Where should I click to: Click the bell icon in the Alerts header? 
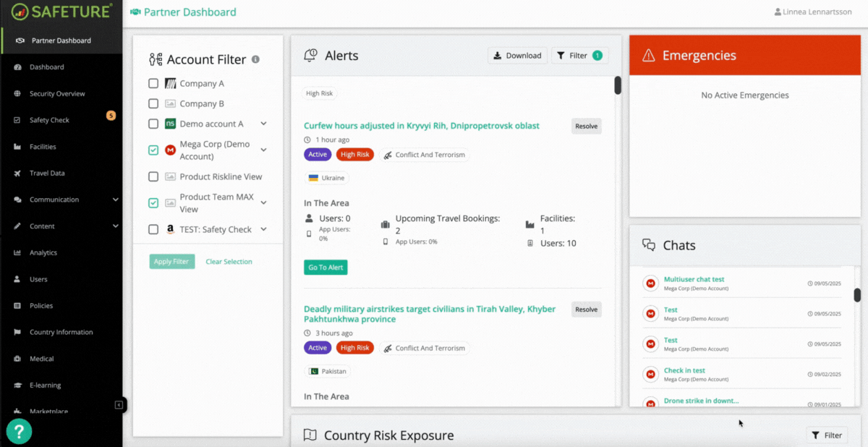click(311, 55)
